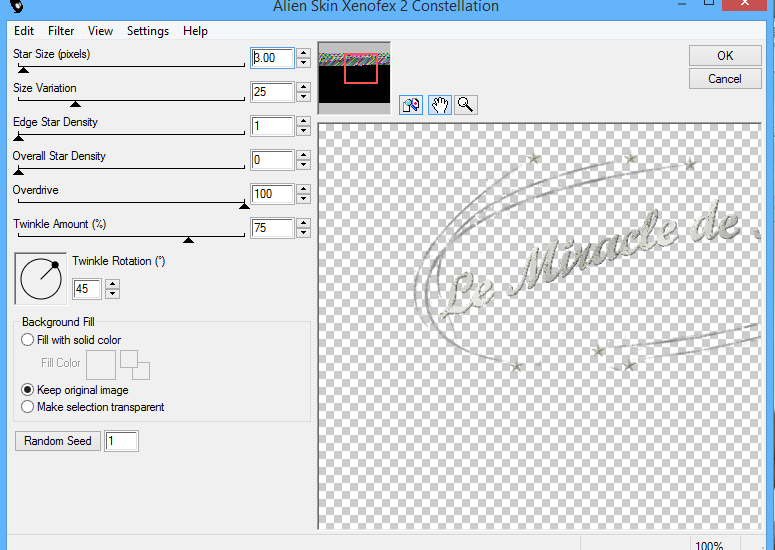The width and height of the screenshot is (775, 550).
Task: Click the Twinkle Amount slider handle
Action: pyautogui.click(x=188, y=239)
